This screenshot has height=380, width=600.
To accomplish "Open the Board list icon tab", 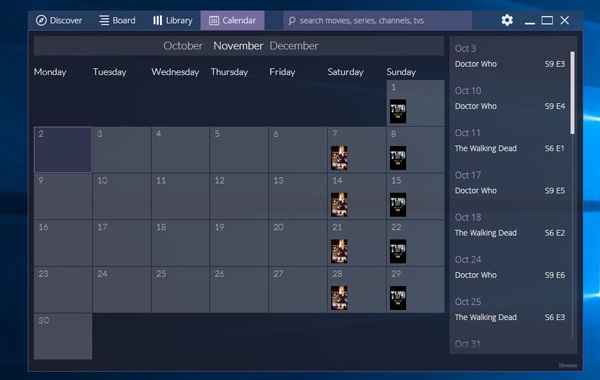I will [x=117, y=20].
